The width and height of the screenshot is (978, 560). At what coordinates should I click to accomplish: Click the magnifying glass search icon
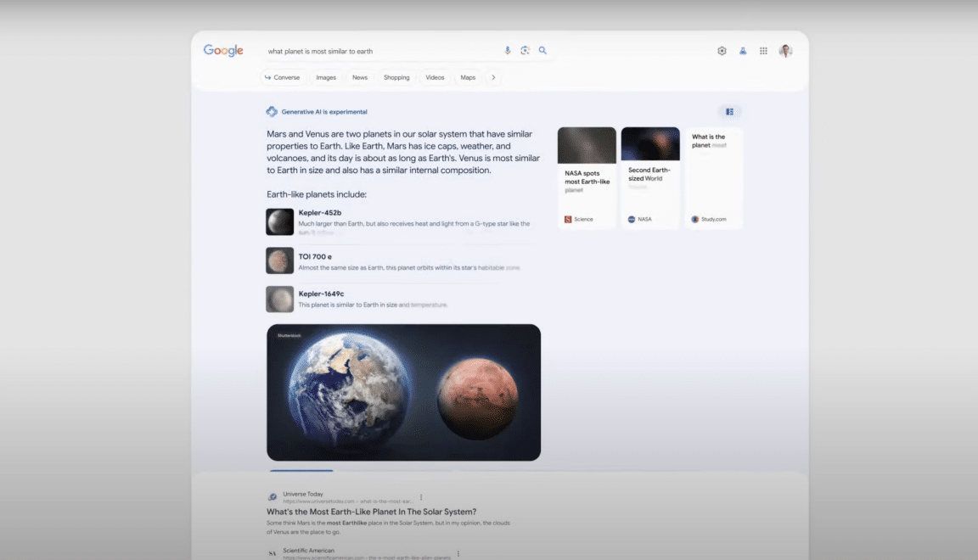(542, 51)
